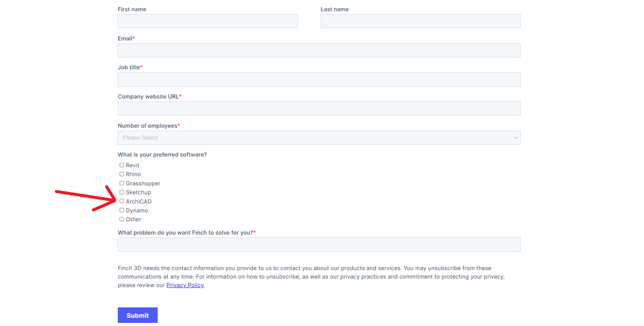Tick the Dynamo checkbox

click(122, 210)
